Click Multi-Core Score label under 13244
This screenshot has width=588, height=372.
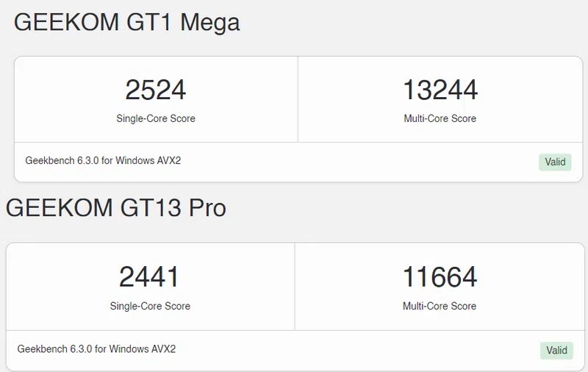pos(440,118)
